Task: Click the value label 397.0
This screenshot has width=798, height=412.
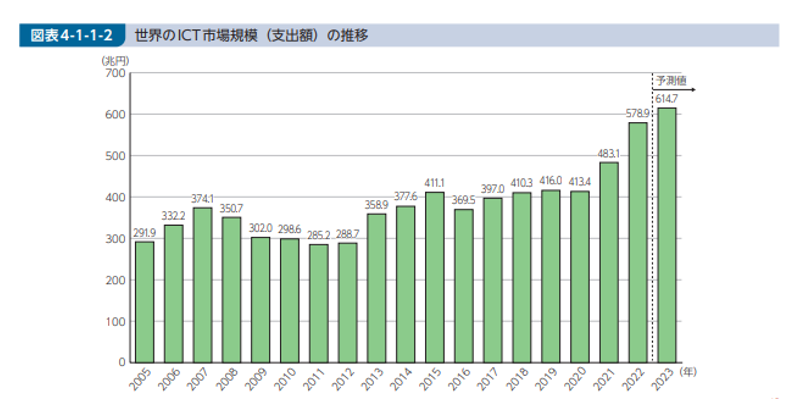Action: pos(492,189)
